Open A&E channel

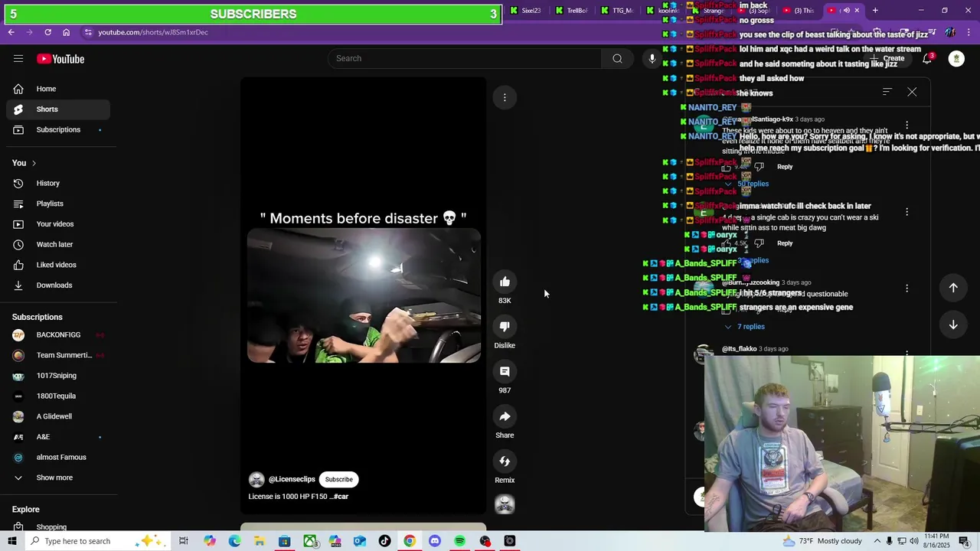58,437
